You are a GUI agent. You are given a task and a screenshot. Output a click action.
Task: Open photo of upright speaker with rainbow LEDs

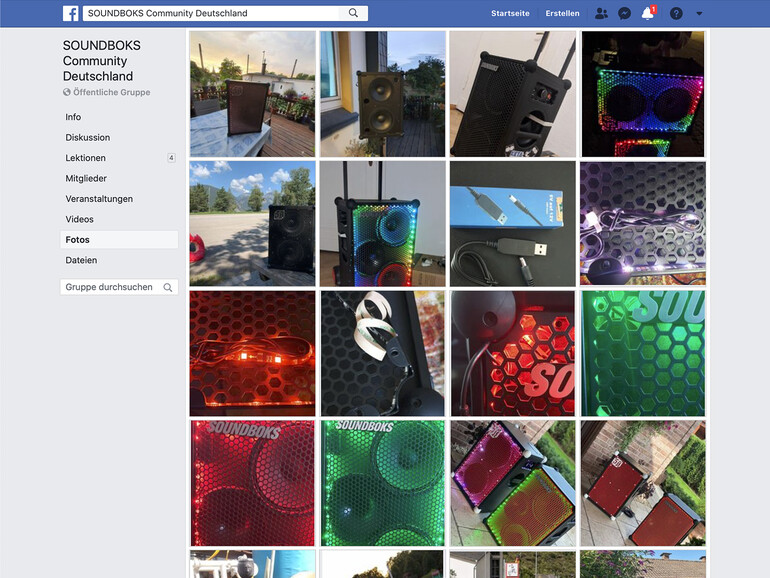383,224
